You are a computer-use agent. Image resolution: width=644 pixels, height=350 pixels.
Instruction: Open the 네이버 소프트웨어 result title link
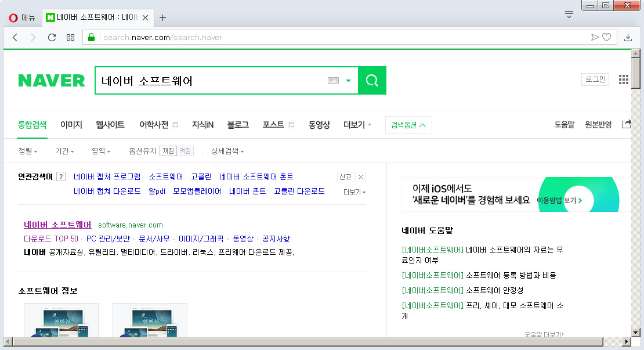coord(57,225)
